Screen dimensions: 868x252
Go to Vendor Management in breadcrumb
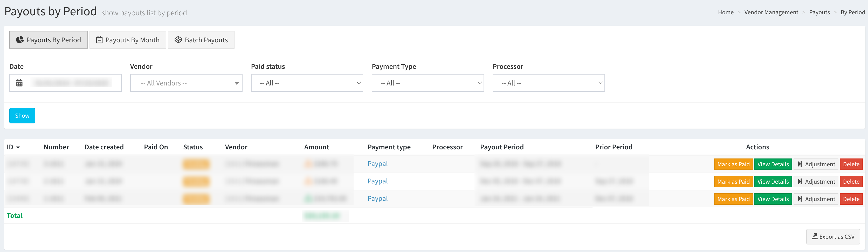(771, 12)
